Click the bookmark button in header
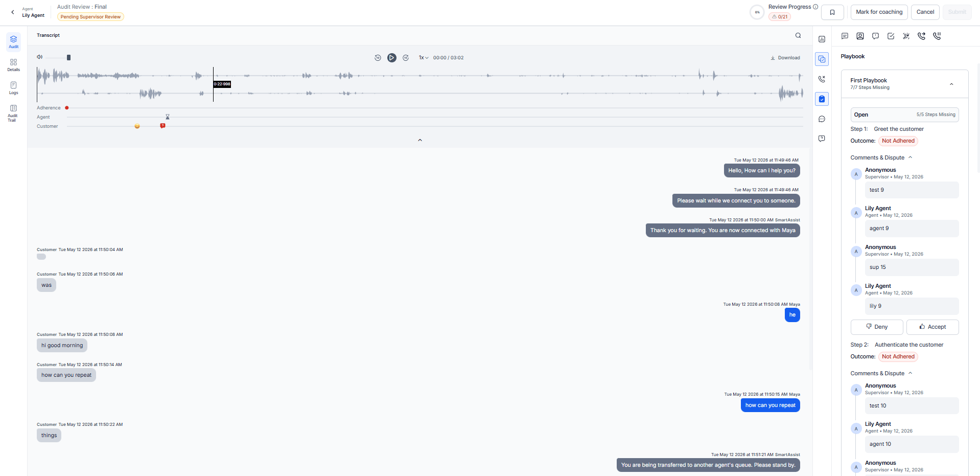This screenshot has height=476, width=980. 832,12
